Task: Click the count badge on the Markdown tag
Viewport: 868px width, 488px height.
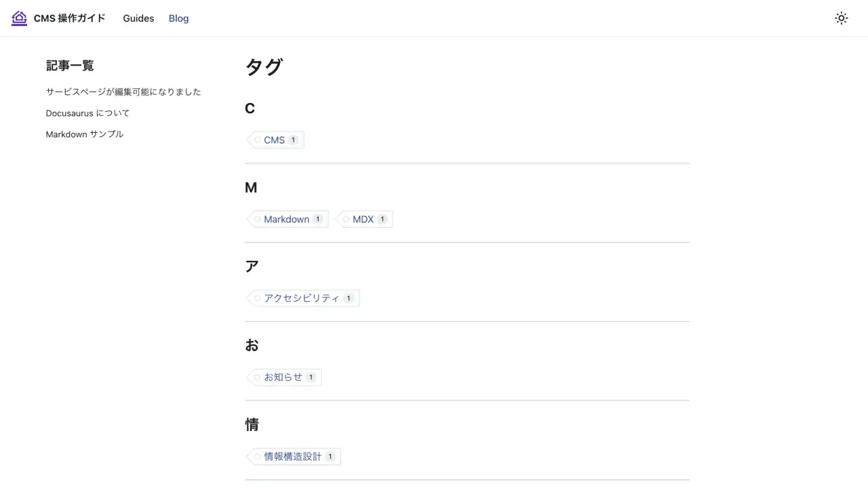Action: click(317, 219)
